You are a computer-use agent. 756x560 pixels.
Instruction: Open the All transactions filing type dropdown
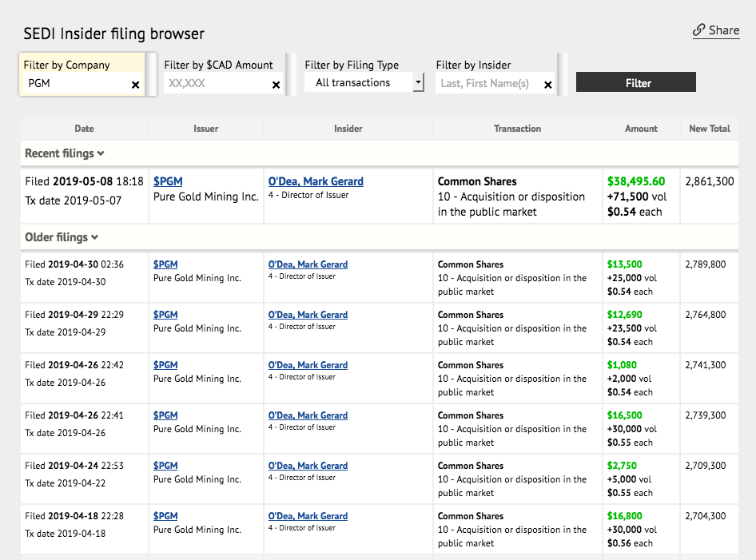tap(364, 82)
